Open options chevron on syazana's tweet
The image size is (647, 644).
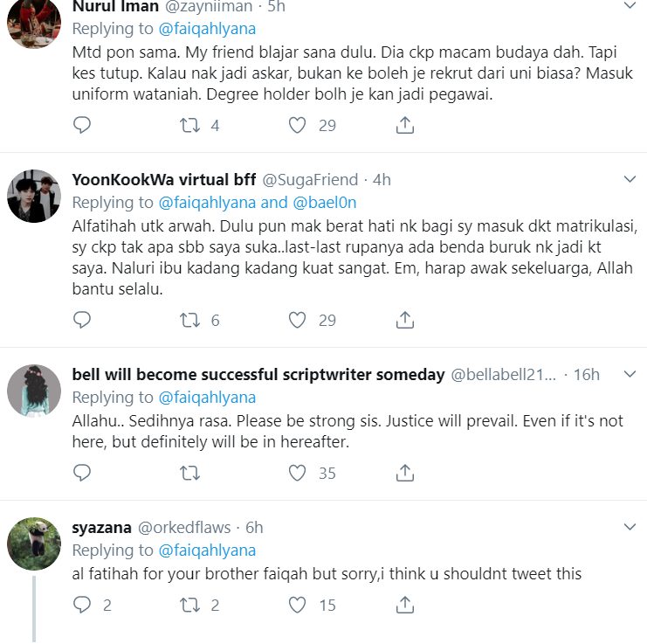[630, 528]
